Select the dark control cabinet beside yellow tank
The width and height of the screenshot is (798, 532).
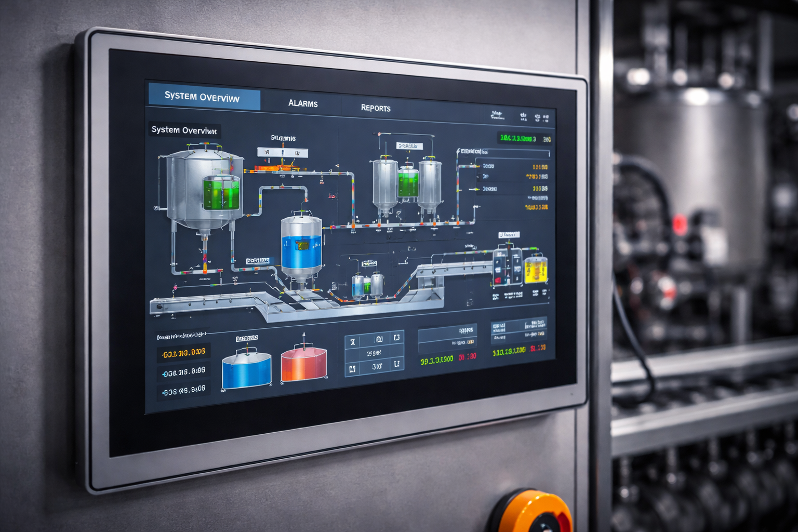point(508,267)
